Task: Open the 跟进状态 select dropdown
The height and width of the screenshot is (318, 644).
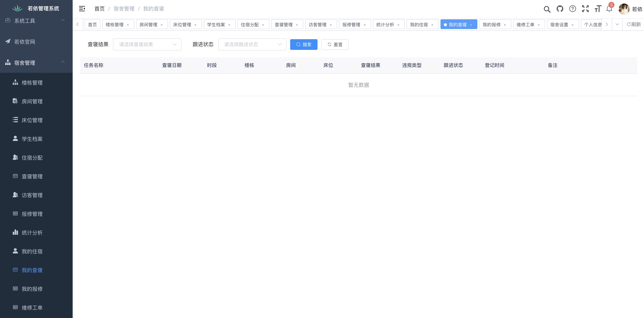Action: (x=252, y=44)
